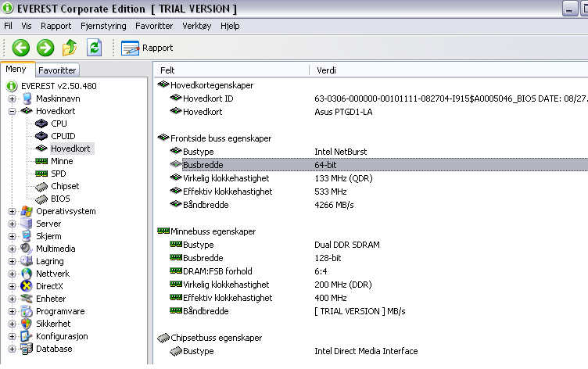Select the Chipset item in the tree

pos(65,186)
